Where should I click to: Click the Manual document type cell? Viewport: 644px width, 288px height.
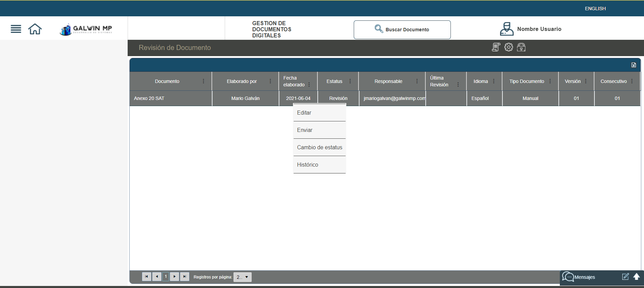[x=530, y=98]
